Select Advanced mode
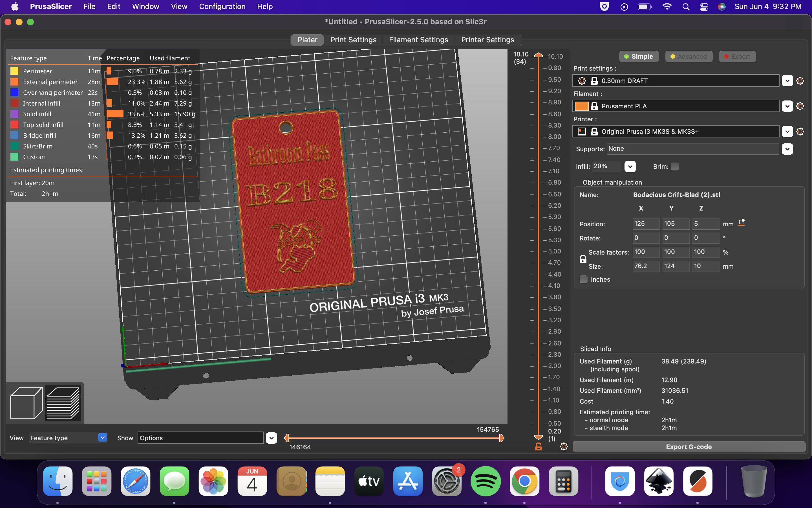The width and height of the screenshot is (812, 508). tap(688, 56)
